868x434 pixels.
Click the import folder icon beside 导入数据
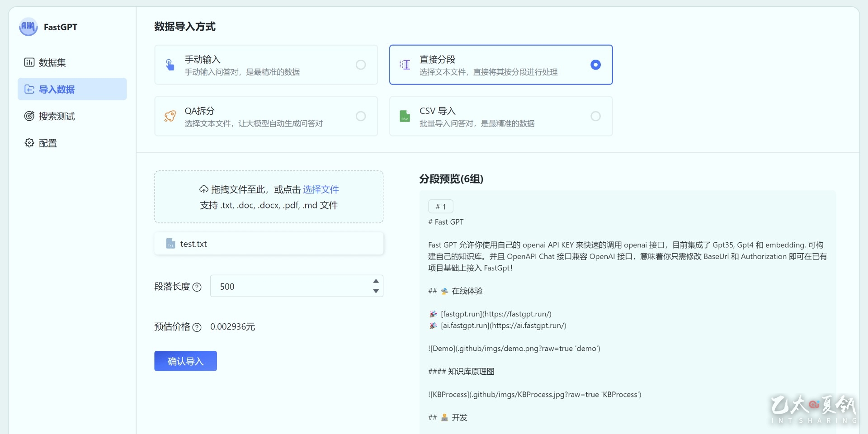click(x=29, y=89)
